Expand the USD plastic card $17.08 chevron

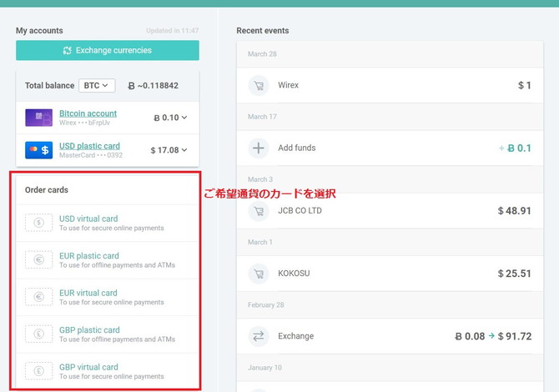184,150
